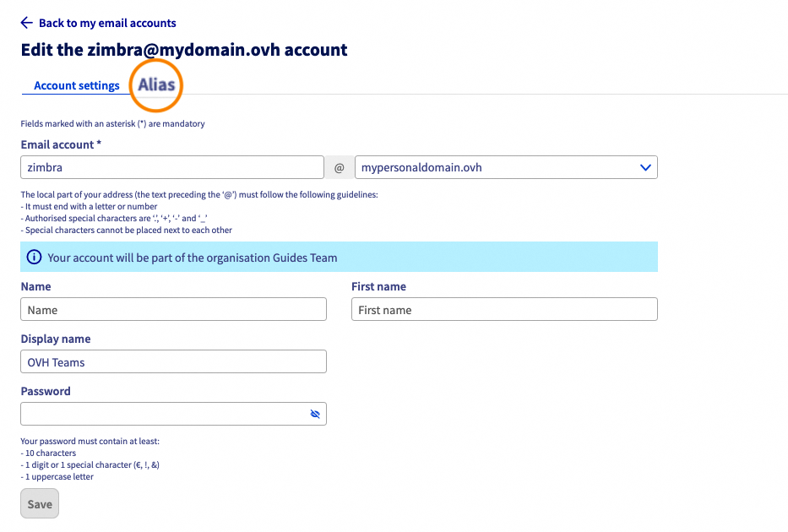Open the mypersonaldomain.ovh domain dropdown
This screenshot has height=532, width=788.
point(498,167)
